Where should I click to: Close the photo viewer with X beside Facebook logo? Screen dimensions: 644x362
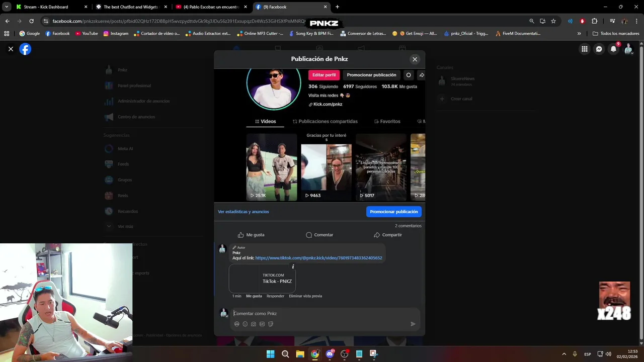11,49
